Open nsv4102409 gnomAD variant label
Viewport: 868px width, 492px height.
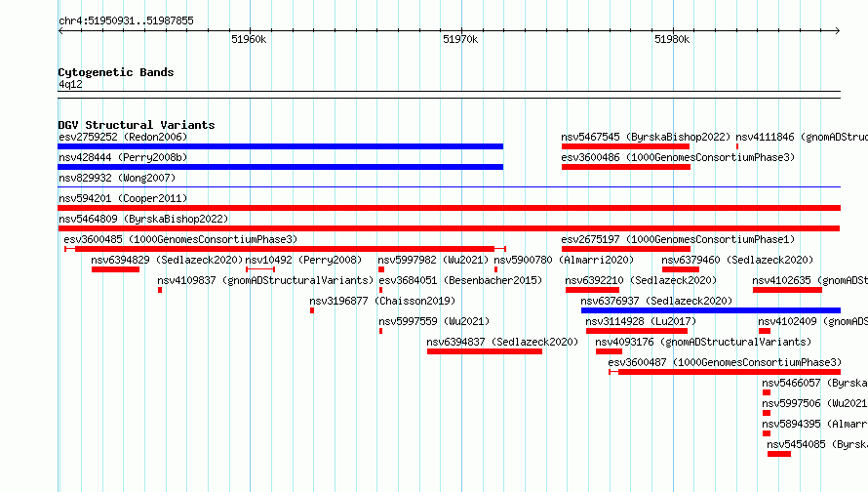(x=812, y=321)
